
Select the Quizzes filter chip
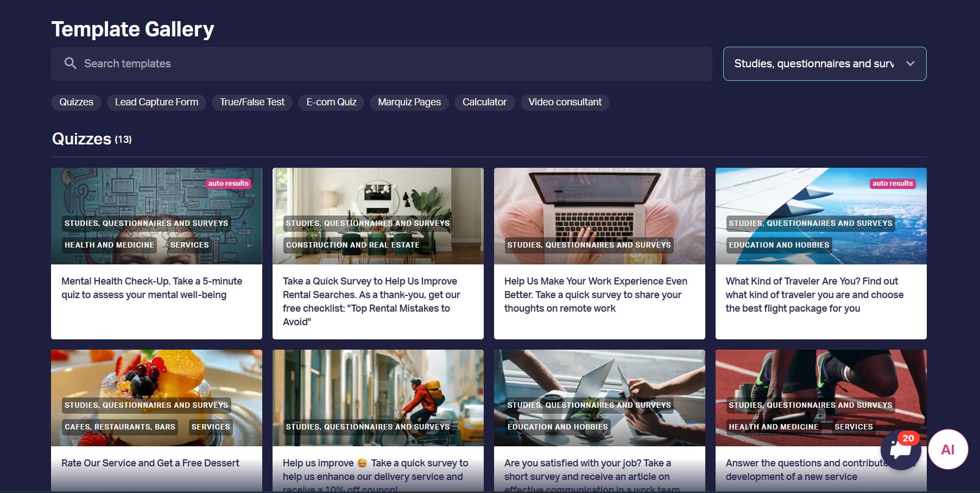pyautogui.click(x=77, y=102)
